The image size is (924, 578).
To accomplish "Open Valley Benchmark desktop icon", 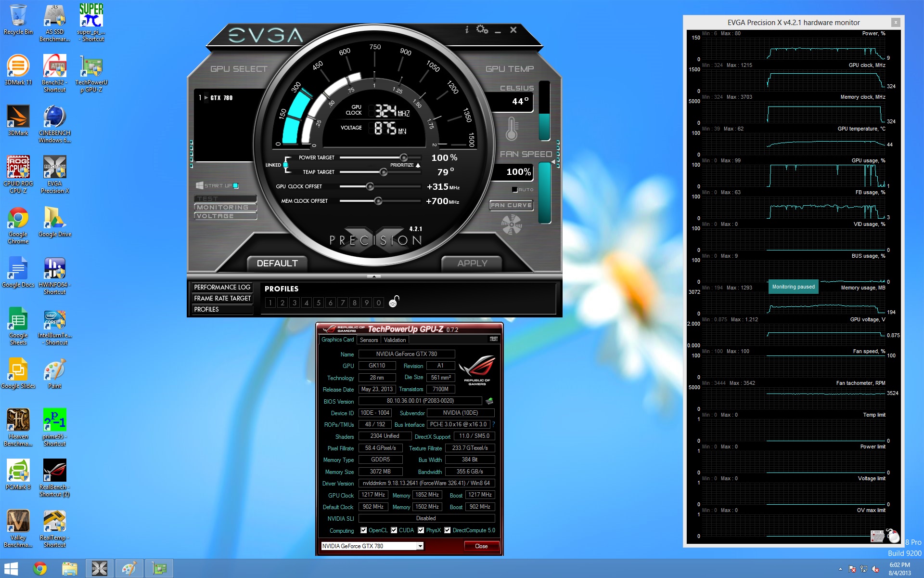I will 18,528.
